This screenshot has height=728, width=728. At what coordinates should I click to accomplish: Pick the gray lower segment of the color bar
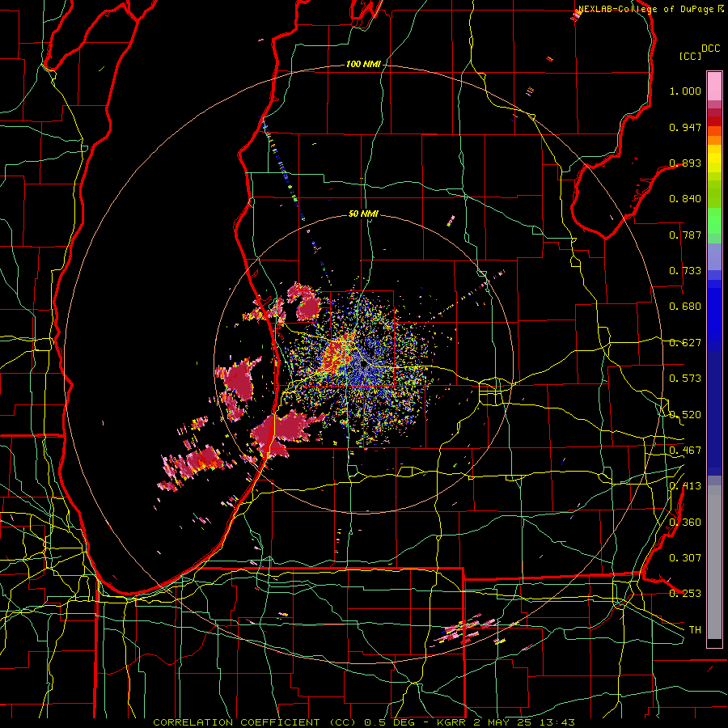(714, 562)
